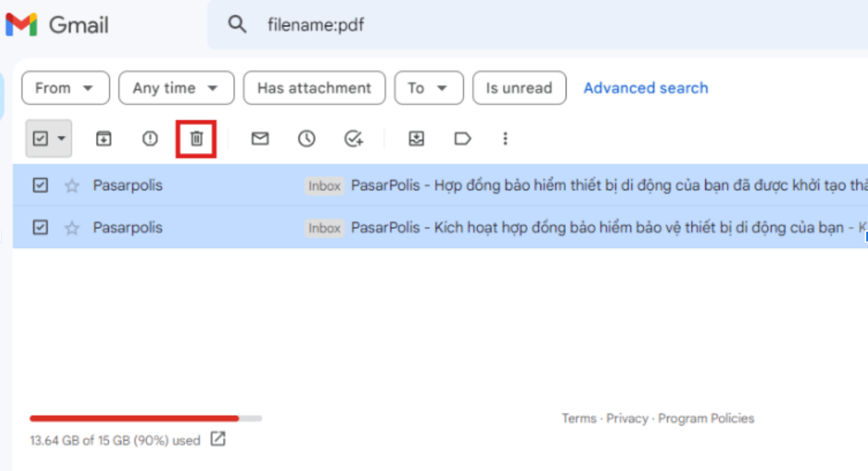The width and height of the screenshot is (868, 471).
Task: Click '13.64 GB of 15 GB used' text
Action: click(115, 441)
